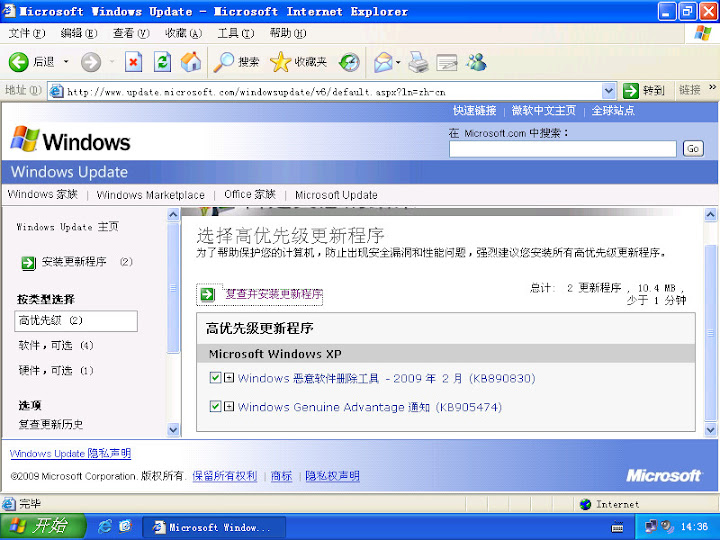Open the 文件 (File) menu

(27, 33)
